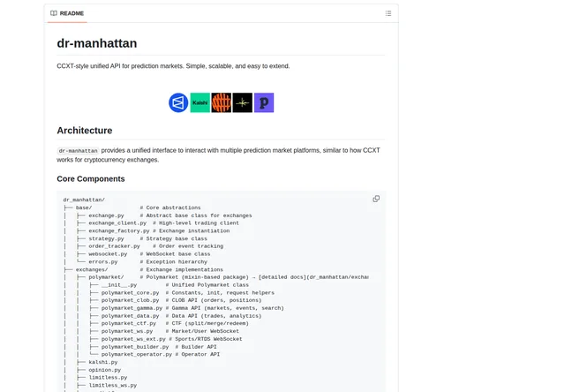The image size is (565, 392).
Task: Click the base/ directory line
Action: tap(132, 207)
